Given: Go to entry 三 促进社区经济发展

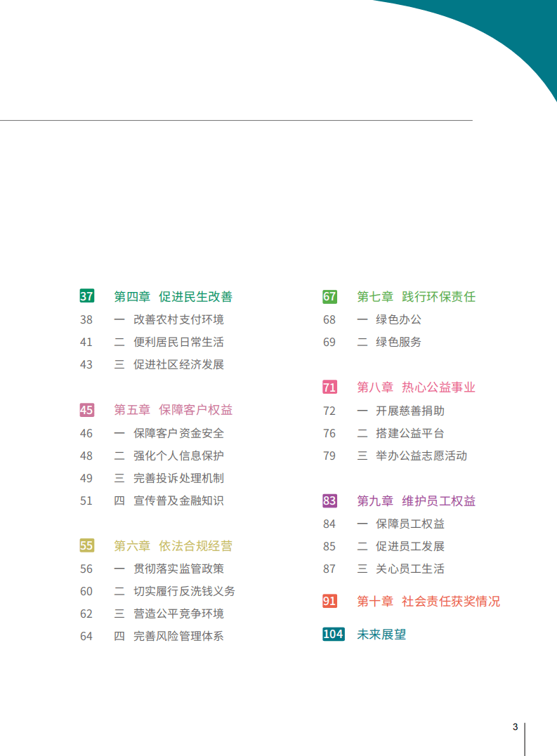Looking at the screenshot, I should pos(169,364).
